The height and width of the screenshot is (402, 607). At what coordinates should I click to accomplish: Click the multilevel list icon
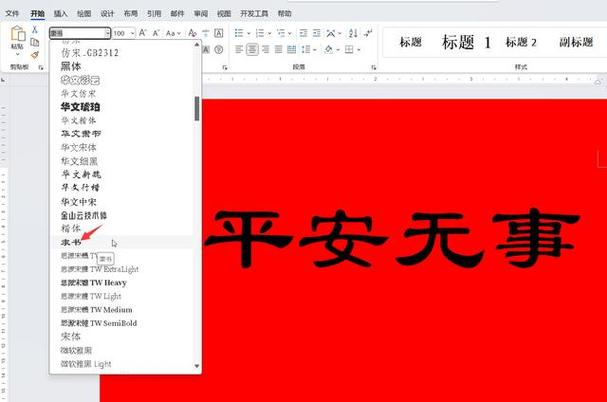tap(281, 33)
